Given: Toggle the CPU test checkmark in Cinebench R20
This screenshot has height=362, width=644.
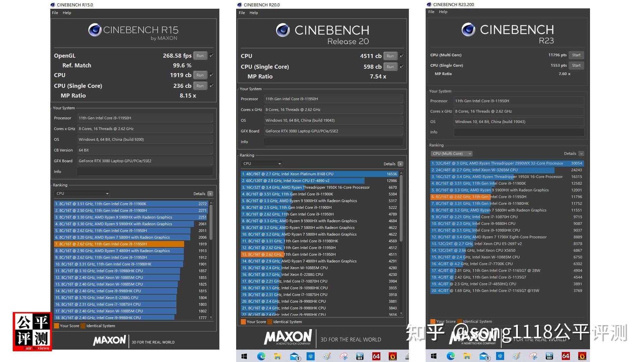Looking at the screenshot, I should click(x=401, y=56).
